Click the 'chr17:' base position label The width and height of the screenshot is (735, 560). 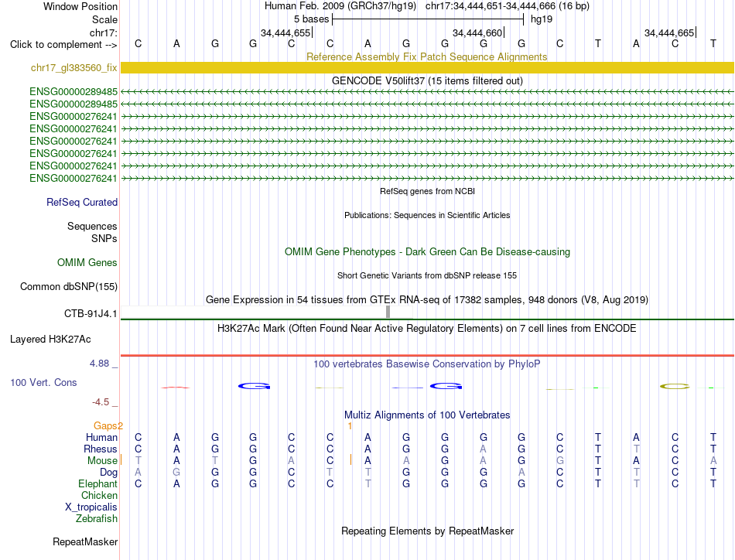tap(103, 32)
